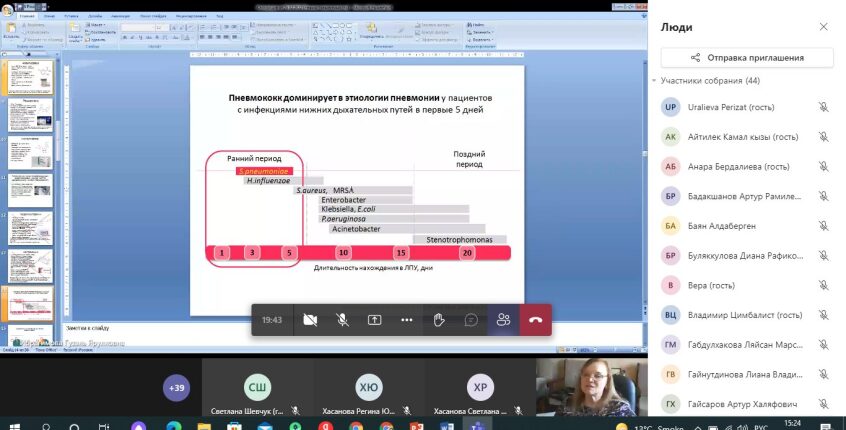Open more actions ellipsis menu
Viewport: 846px width, 430px height.
[x=407, y=320]
